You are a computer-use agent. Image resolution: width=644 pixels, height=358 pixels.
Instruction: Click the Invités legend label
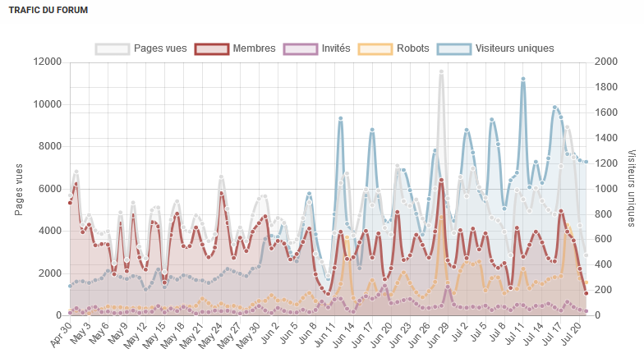pos(336,48)
